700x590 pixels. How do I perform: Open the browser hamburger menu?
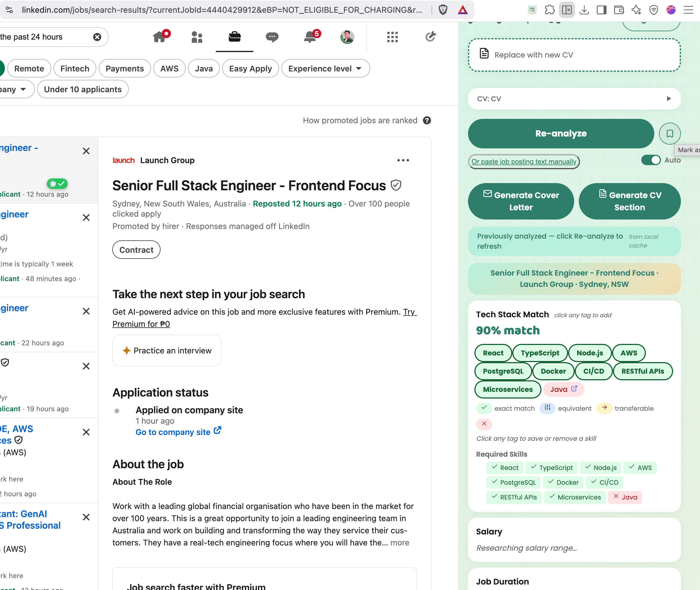(688, 10)
